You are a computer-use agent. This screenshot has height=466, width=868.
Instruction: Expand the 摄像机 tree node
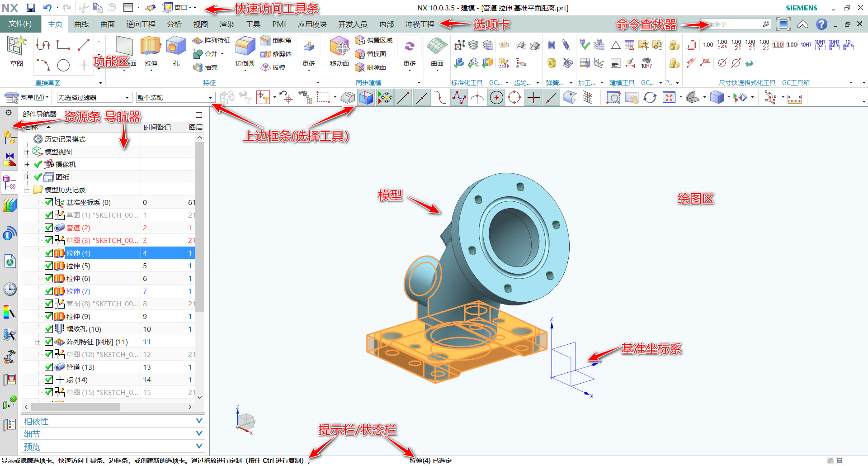pyautogui.click(x=27, y=164)
